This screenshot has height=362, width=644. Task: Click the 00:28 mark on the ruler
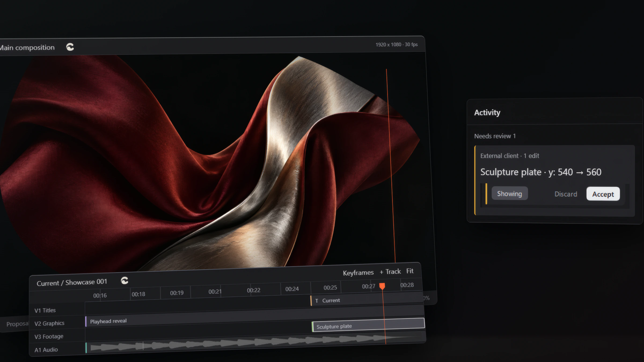click(407, 285)
